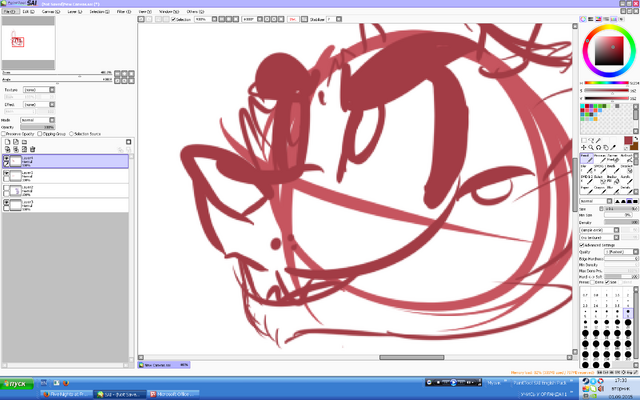Show the color wheel panel

coord(583,19)
